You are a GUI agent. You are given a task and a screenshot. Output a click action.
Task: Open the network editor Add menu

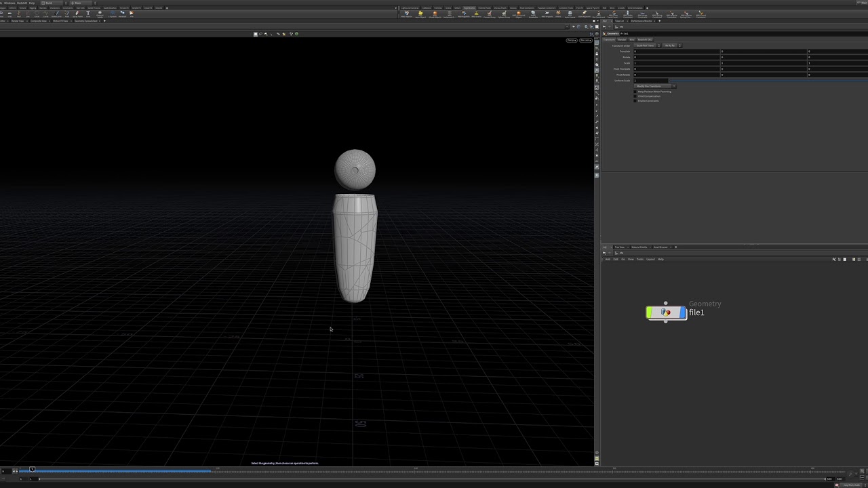[608, 259]
